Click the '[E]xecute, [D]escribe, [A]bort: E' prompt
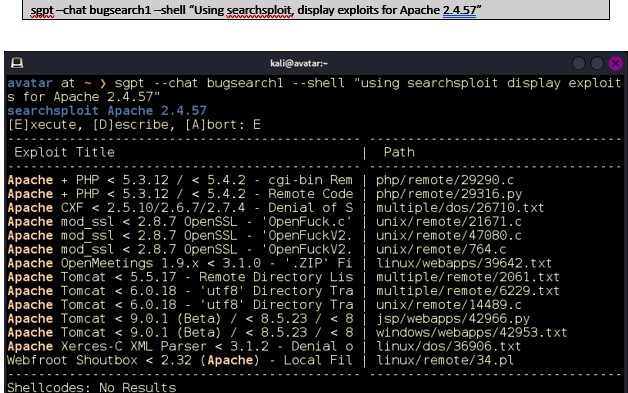628x393 pixels. tap(134, 125)
